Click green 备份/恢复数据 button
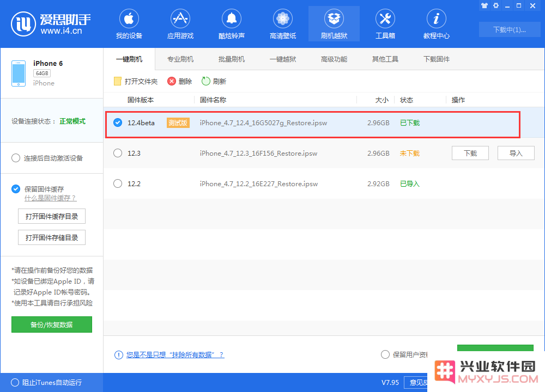The image size is (545, 392). pyautogui.click(x=52, y=324)
